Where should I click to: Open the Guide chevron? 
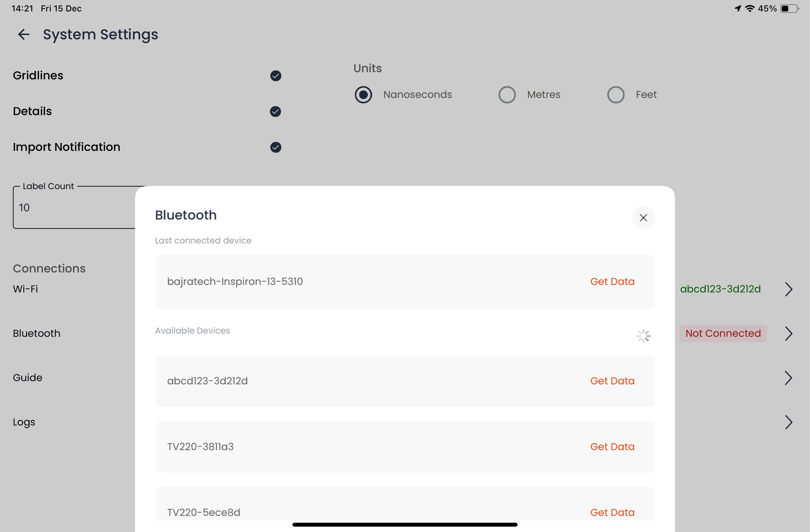789,378
